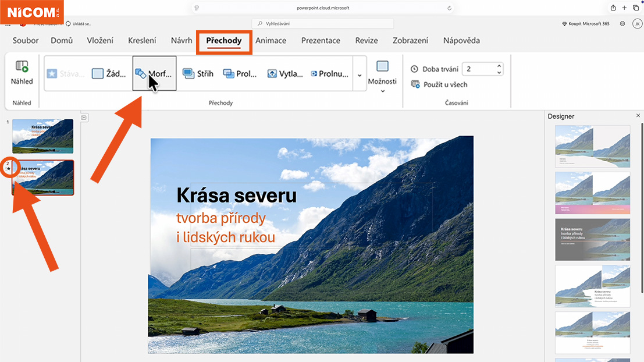Image resolution: width=644 pixels, height=362 pixels.
Task: Click Použít u všech button
Action: pos(439,84)
